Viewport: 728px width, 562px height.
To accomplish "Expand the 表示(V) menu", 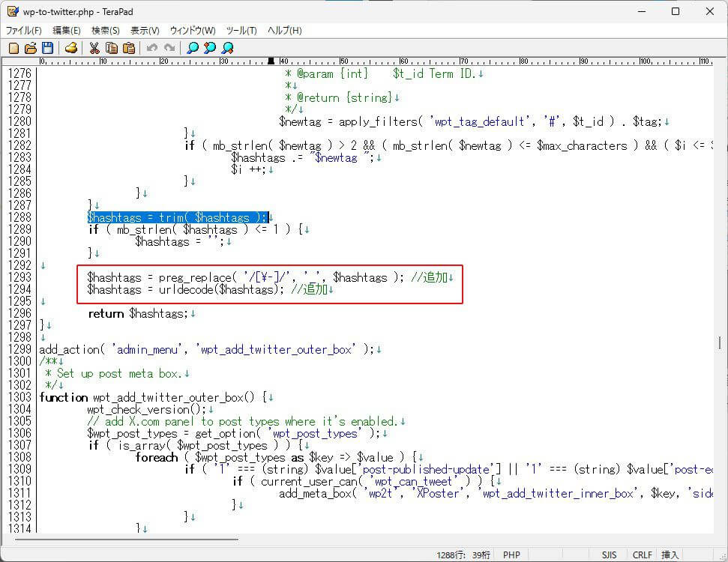I will [145, 31].
